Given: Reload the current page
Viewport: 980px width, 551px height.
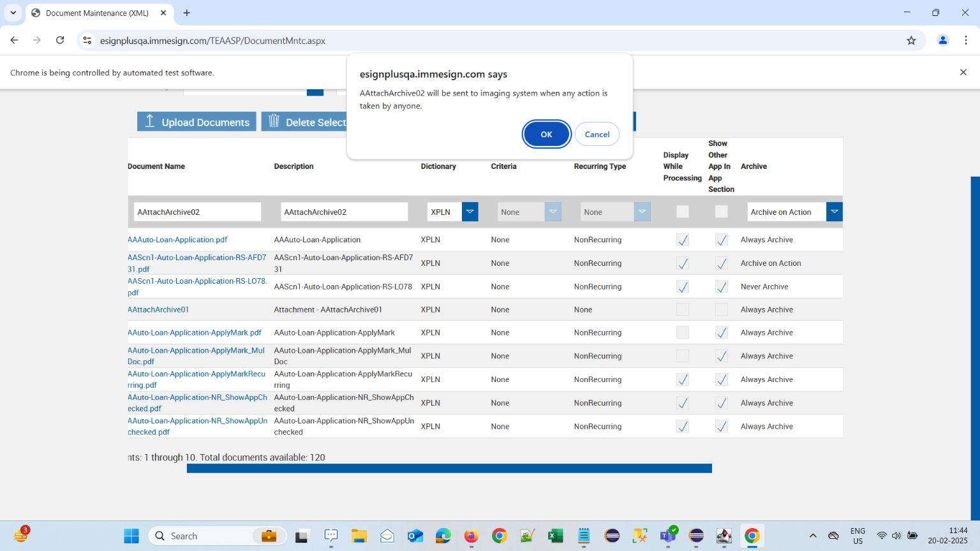Looking at the screenshot, I should pos(60,40).
